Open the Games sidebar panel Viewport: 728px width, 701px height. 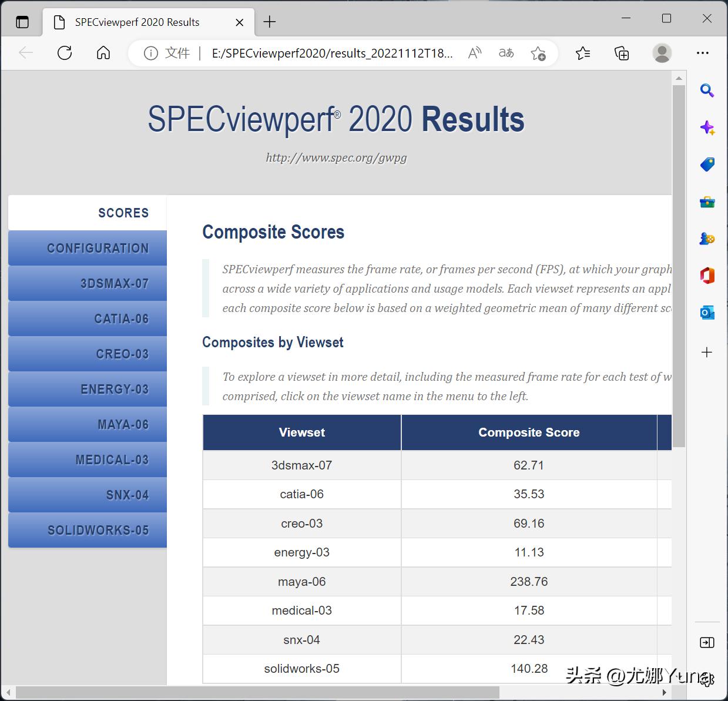point(707,239)
